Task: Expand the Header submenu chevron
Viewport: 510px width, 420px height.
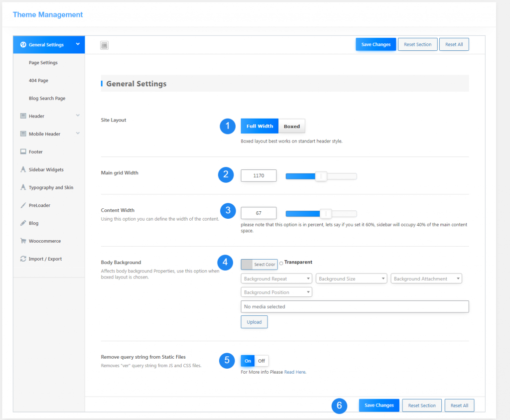Action: click(x=78, y=116)
